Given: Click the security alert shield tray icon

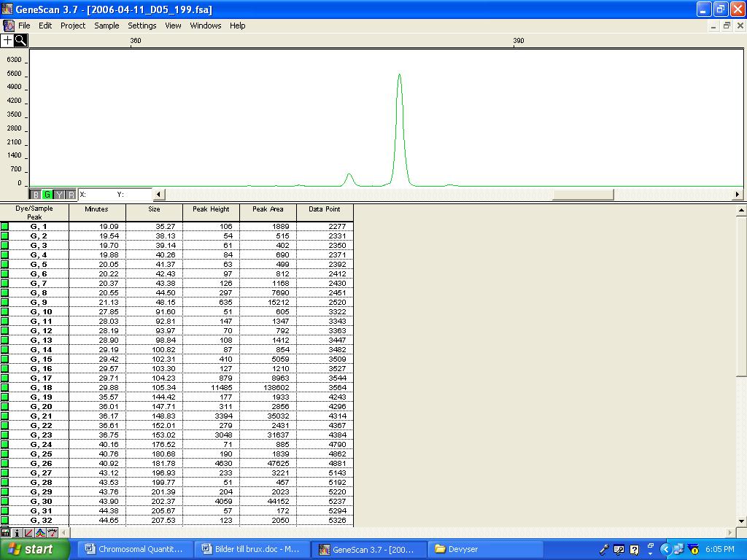Looking at the screenshot, I should click(693, 550).
